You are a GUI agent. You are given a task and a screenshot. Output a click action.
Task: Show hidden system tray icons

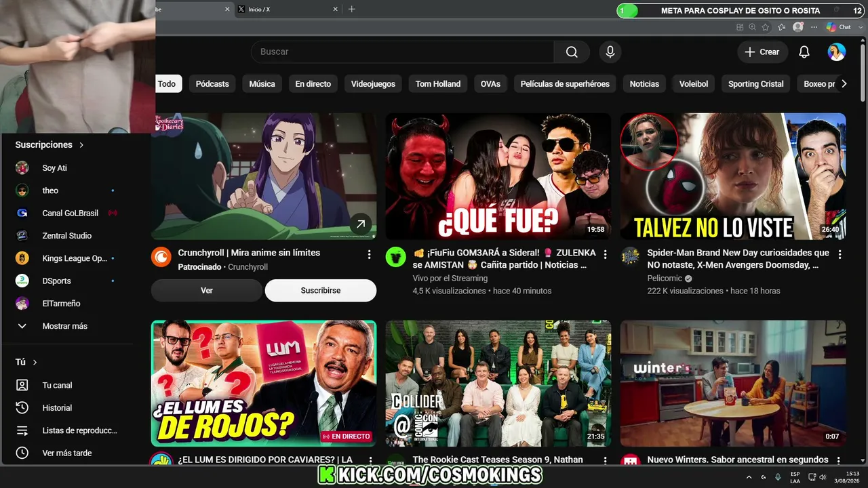pos(749,477)
